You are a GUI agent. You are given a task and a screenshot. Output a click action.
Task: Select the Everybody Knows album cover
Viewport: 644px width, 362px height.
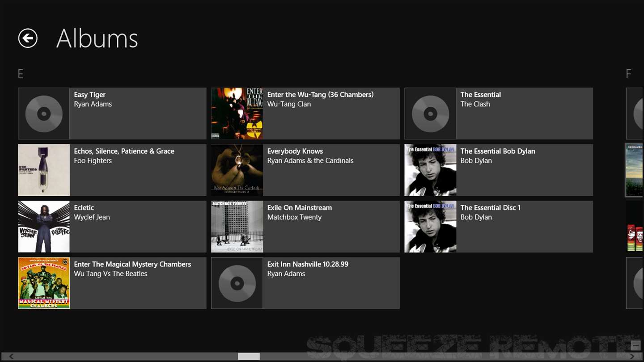click(237, 170)
